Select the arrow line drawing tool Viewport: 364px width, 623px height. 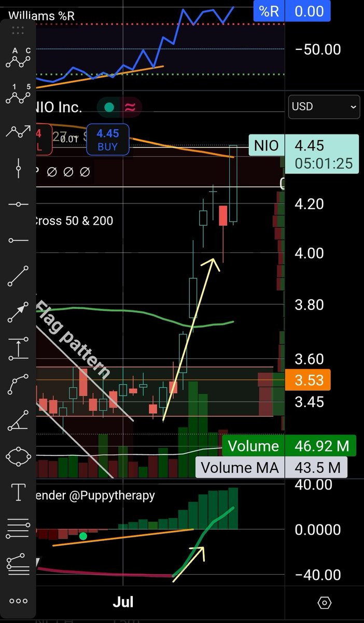pyautogui.click(x=18, y=312)
